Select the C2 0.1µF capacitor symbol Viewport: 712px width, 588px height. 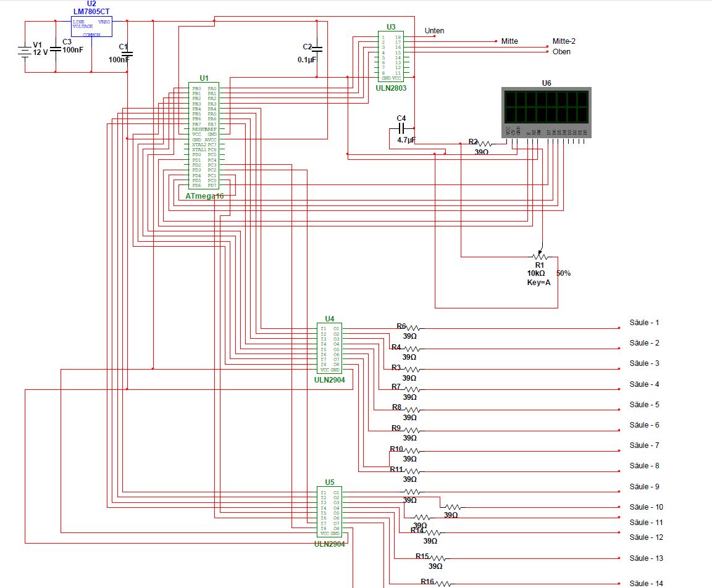coord(317,49)
